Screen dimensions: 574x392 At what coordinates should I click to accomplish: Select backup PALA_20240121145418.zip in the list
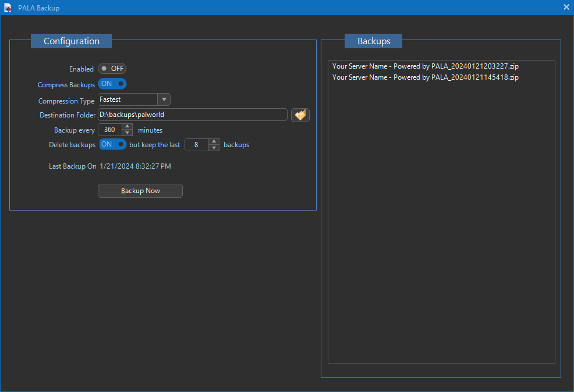(425, 77)
